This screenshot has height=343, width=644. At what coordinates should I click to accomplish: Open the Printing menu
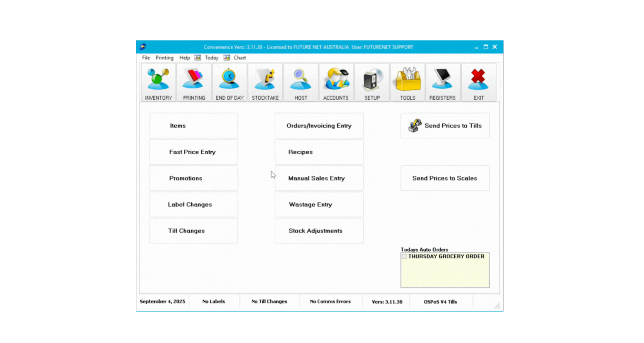[164, 58]
